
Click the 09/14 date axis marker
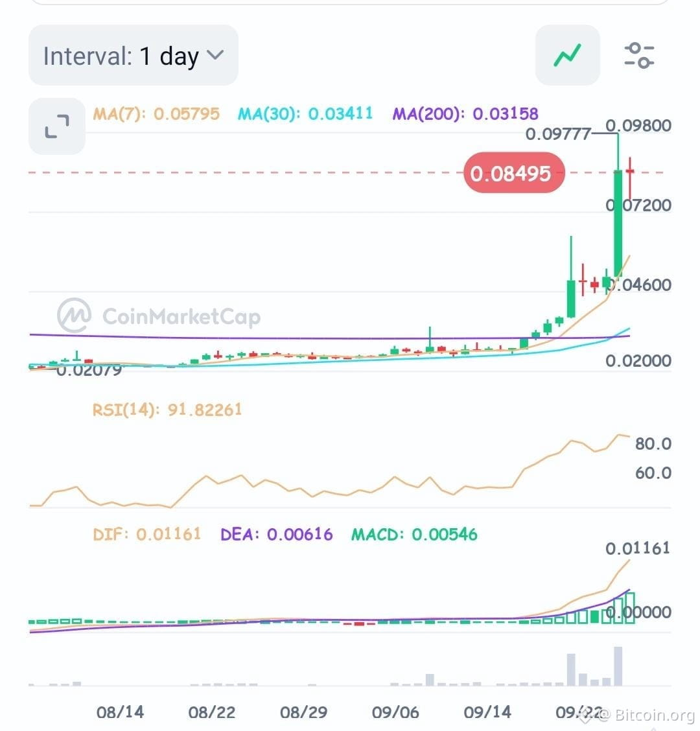click(487, 712)
